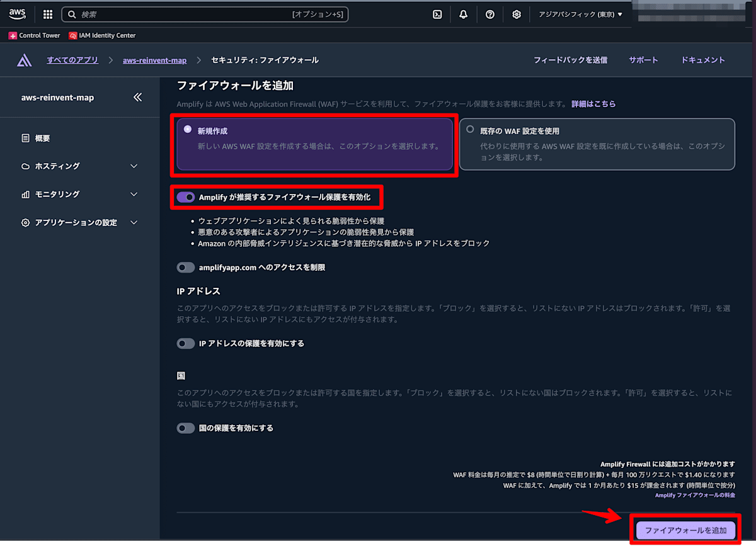Select the 既存の WAF 設定を使用 radio option
This screenshot has height=546, width=756.
[470, 129]
